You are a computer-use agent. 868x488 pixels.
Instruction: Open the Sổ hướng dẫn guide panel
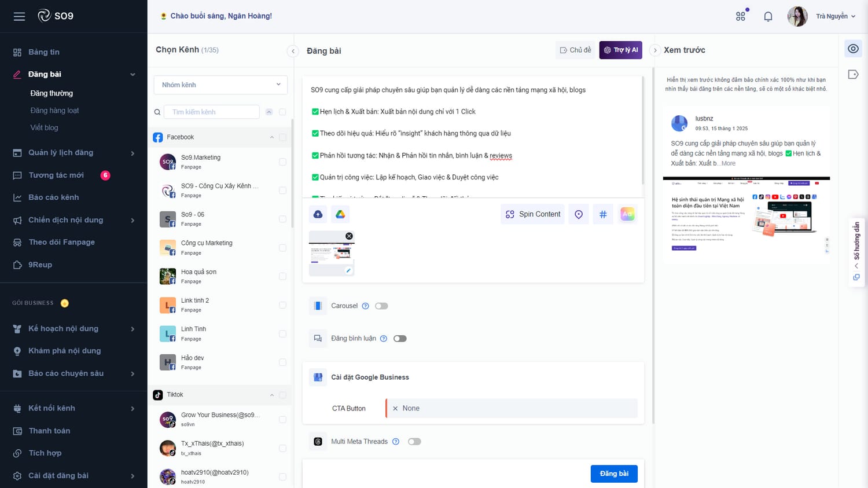click(856, 252)
